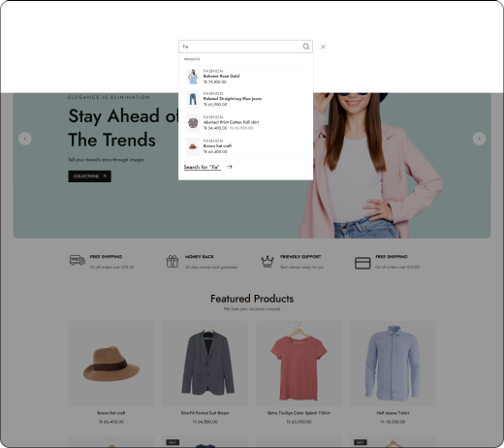The width and height of the screenshot is (504, 448).
Task: Open the red T-shirt product image
Action: point(299,364)
